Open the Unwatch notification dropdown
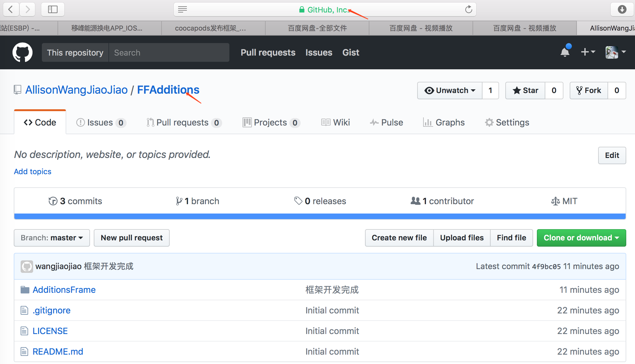The width and height of the screenshot is (635, 364). 450,91
